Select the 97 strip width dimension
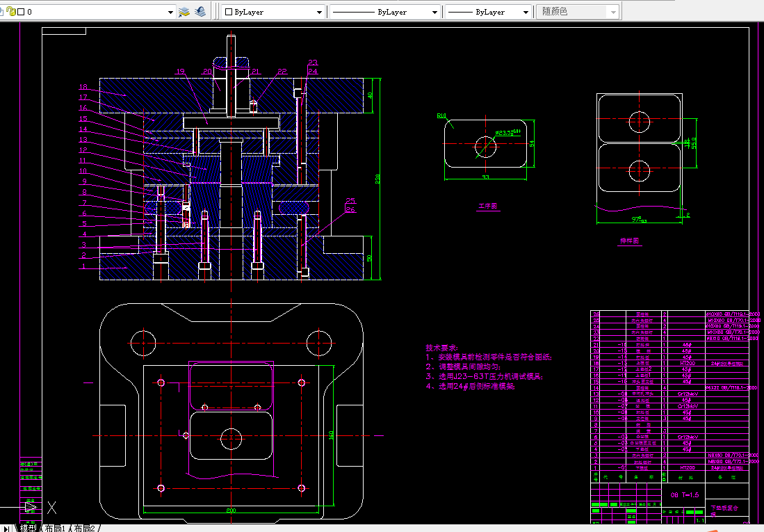Viewport: 764px width, 532px height. (x=640, y=220)
